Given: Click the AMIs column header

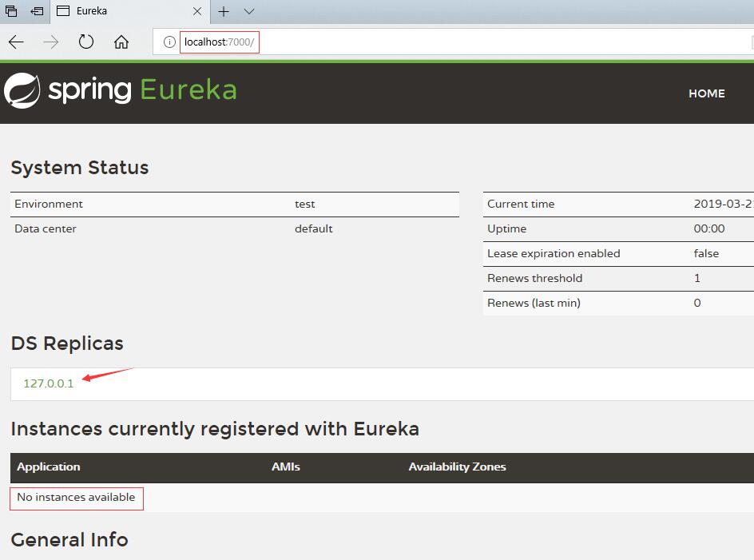Looking at the screenshot, I should point(286,467).
